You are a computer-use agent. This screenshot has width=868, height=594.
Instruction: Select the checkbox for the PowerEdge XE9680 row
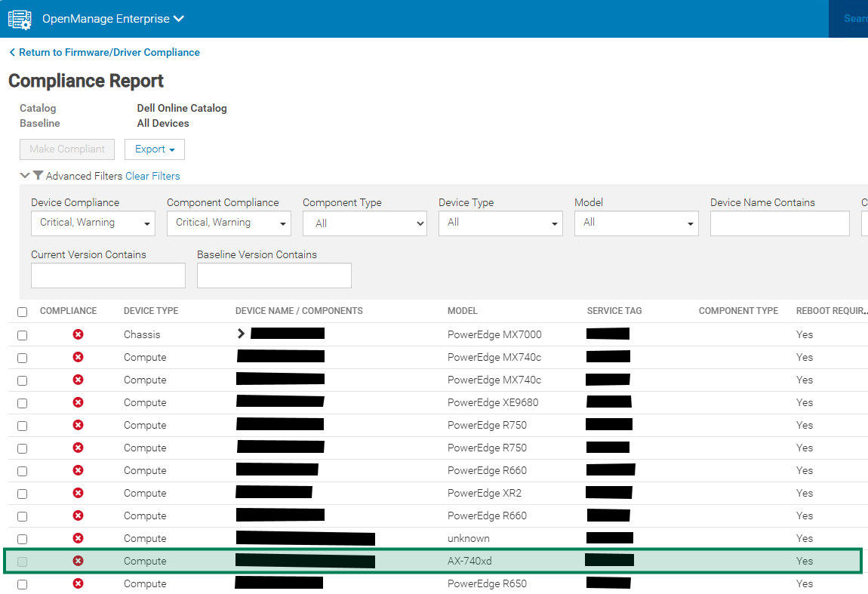click(x=22, y=403)
